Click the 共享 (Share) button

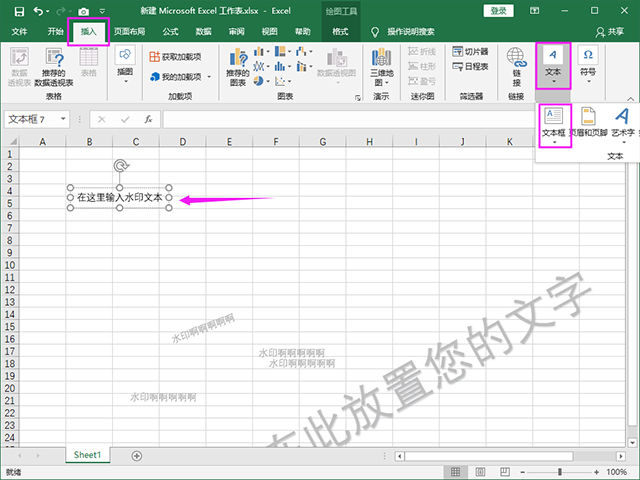pos(610,31)
